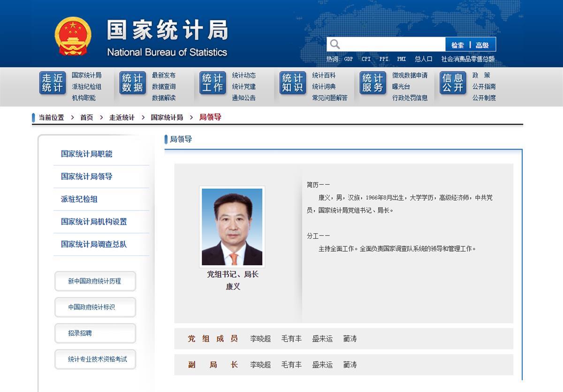Select hot keyword PPI
Viewport: 563px width, 392px height.
(384, 59)
